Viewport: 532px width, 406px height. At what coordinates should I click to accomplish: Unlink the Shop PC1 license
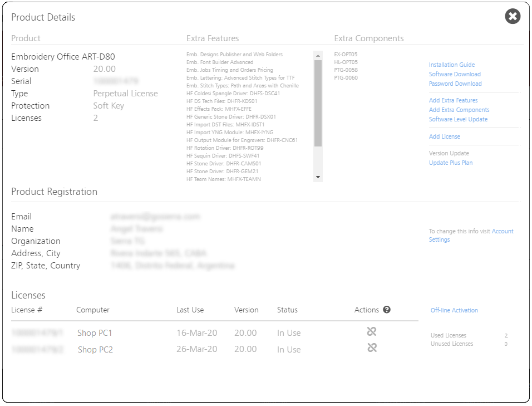(x=372, y=331)
